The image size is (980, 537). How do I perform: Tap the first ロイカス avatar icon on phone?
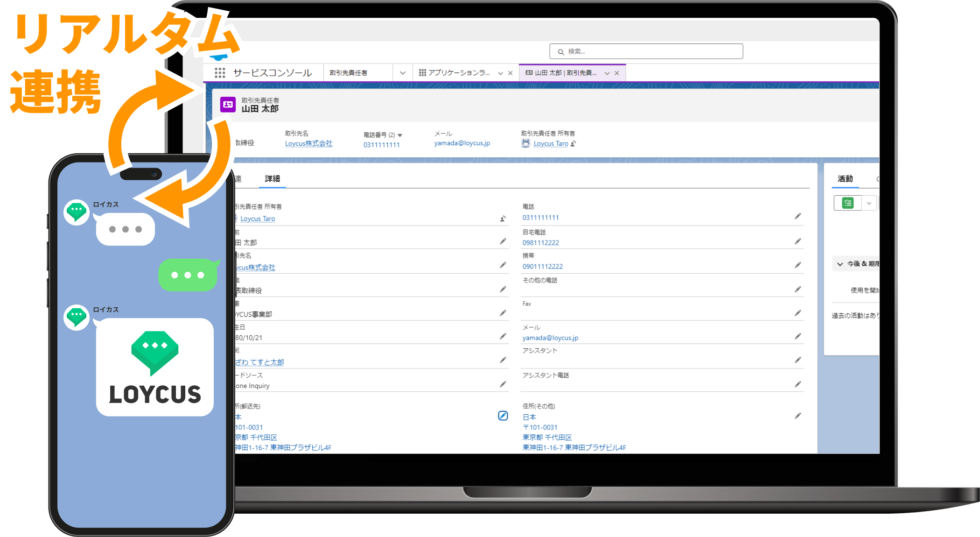point(77,212)
